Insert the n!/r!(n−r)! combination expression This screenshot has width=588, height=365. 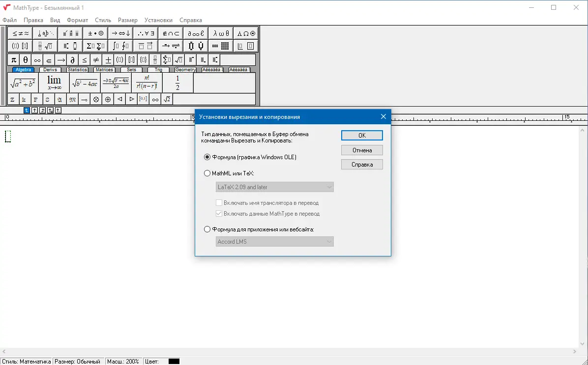click(x=147, y=83)
